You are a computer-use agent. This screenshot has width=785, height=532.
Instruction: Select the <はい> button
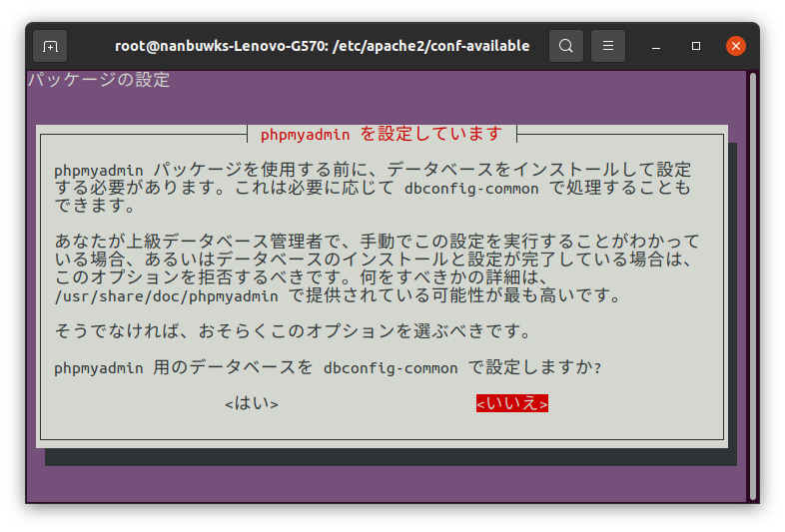pyautogui.click(x=252, y=403)
